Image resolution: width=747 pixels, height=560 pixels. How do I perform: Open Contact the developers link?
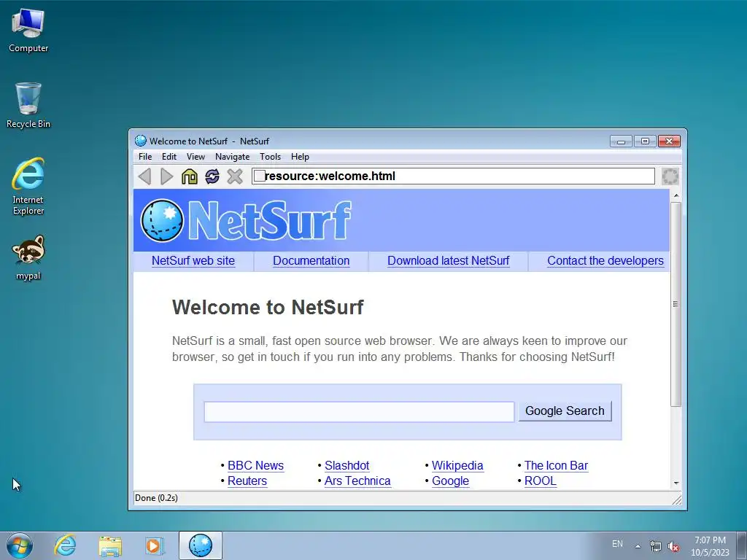(605, 261)
